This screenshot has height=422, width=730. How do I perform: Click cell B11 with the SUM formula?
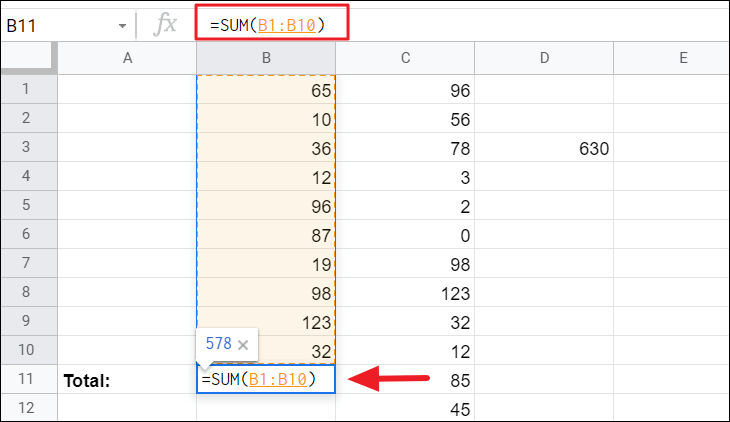point(266,380)
